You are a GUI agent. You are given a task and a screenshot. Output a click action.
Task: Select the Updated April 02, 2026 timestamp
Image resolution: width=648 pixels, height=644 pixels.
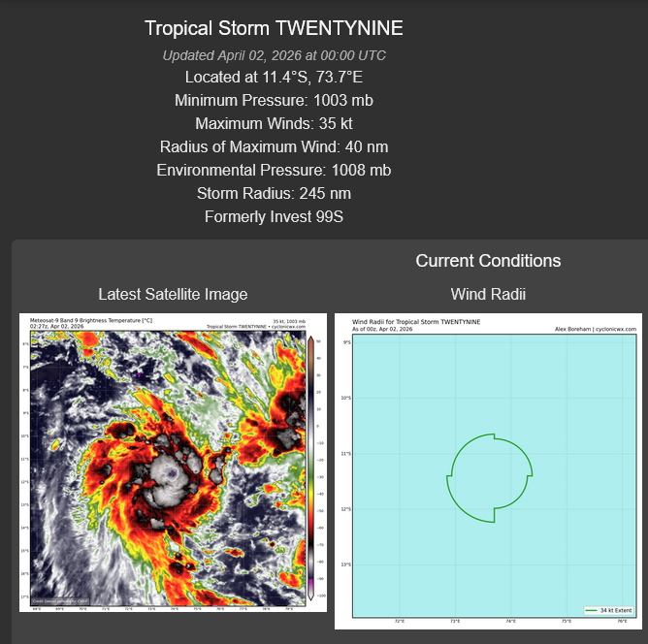[x=274, y=55]
